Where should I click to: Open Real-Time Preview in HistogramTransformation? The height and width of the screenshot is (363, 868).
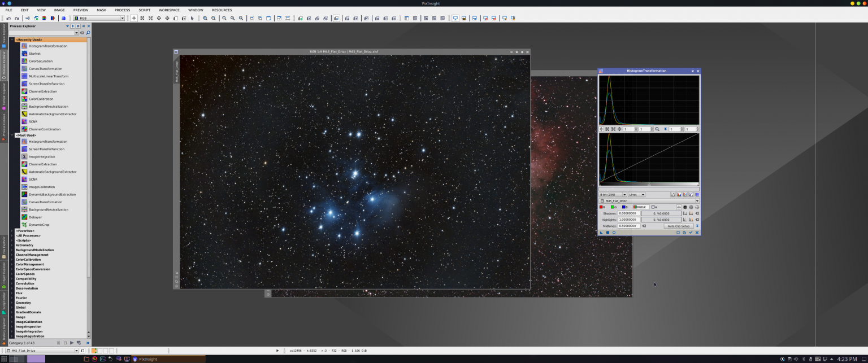[x=614, y=232]
